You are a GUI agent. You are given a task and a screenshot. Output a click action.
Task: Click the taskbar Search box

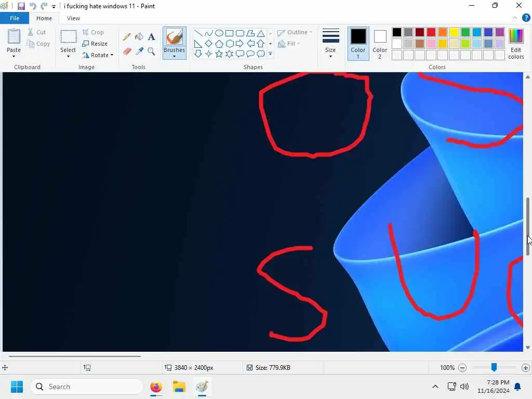point(87,387)
